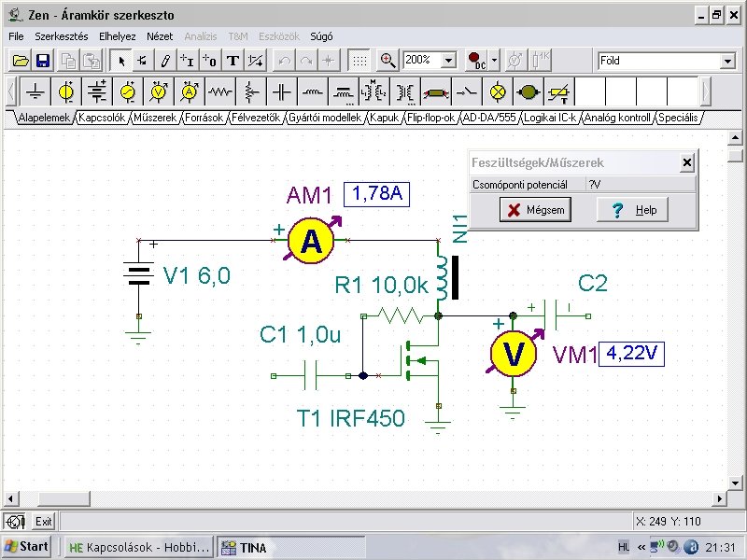Click the system tray clock 21:31
Image resolution: width=747 pixels, height=560 pixels.
point(721,547)
